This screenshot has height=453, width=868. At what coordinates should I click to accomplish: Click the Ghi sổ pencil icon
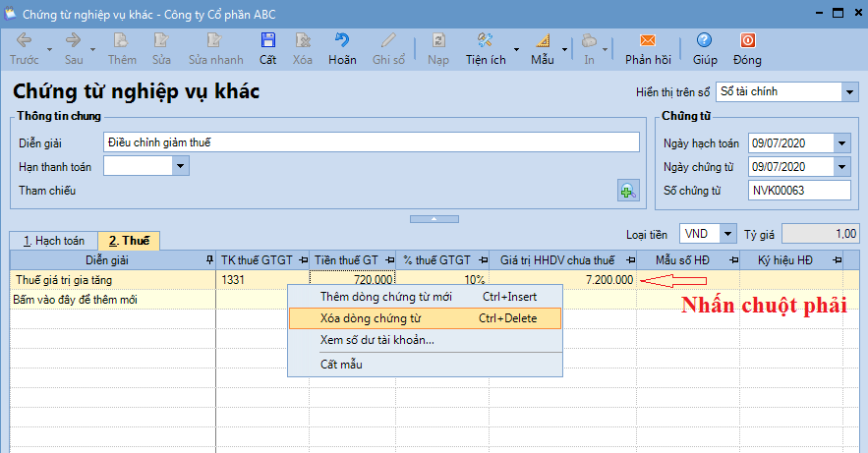[388, 40]
